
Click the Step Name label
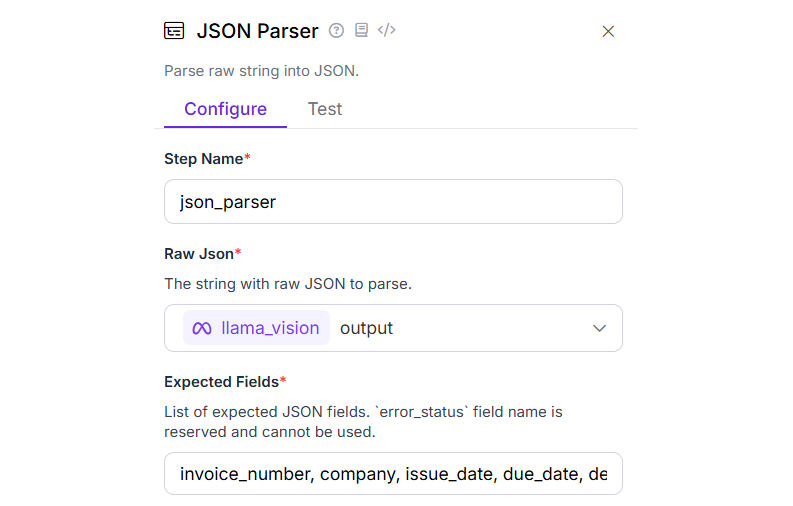click(204, 159)
